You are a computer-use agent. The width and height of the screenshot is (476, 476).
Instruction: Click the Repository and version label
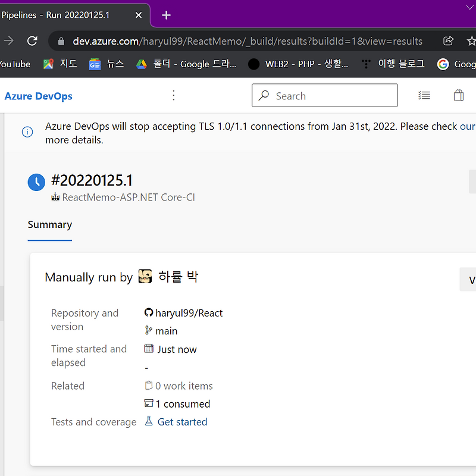(84, 320)
